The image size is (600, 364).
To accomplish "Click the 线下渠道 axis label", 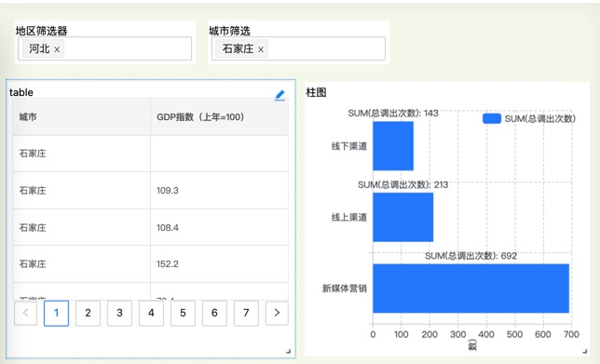I will pos(349,146).
